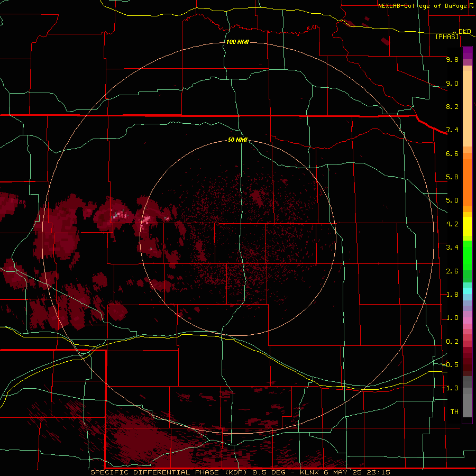Click the 2.6 scale value

pyautogui.click(x=452, y=271)
